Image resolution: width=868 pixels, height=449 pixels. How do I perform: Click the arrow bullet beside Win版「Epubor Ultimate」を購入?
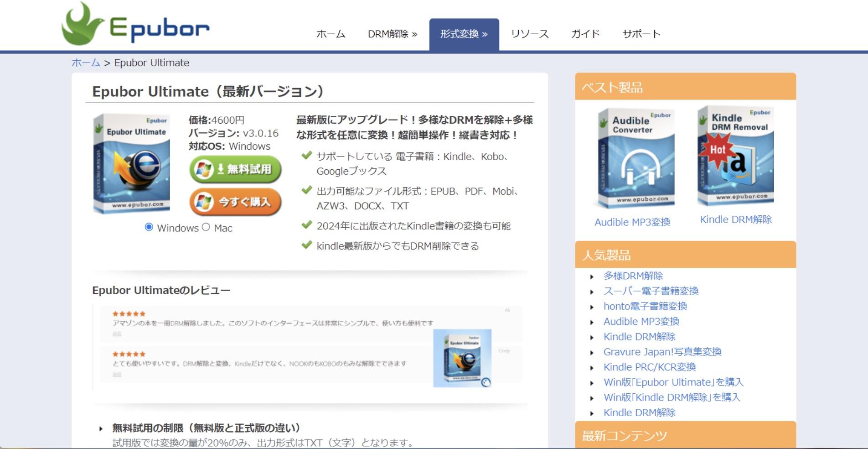tap(592, 383)
